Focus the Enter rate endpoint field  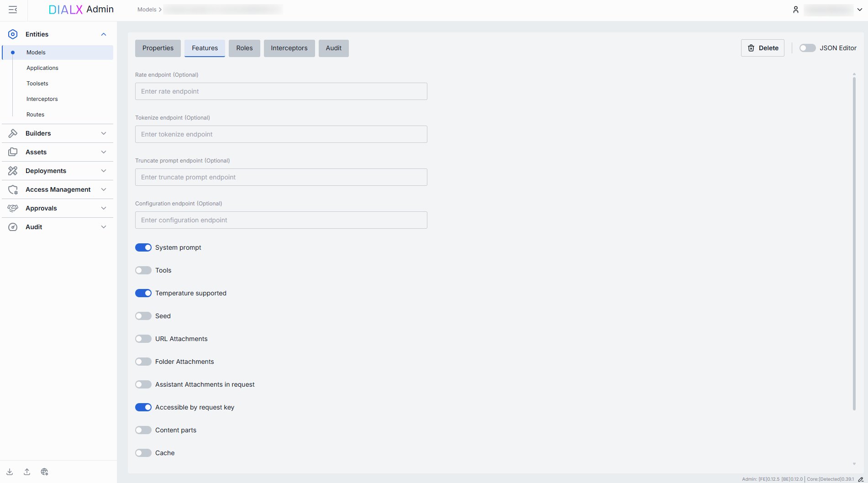pos(281,91)
